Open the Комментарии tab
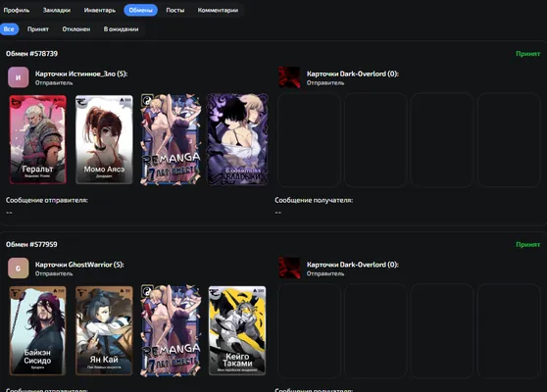Viewport: 547px width, 392px height. point(218,10)
